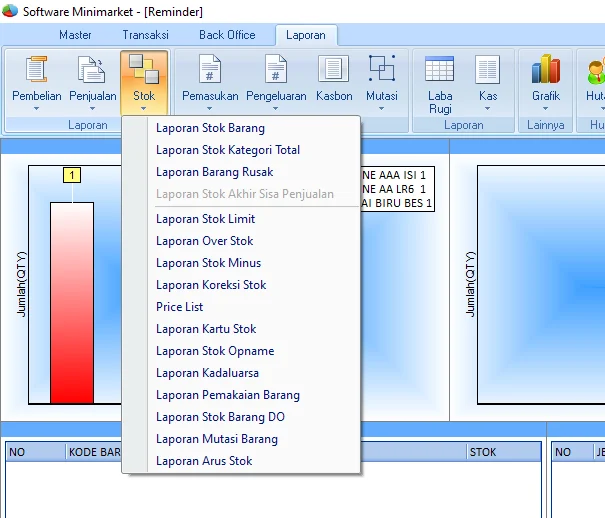The image size is (605, 518).
Task: Expand the Pemasukan dropdown arrow
Action: (210, 109)
